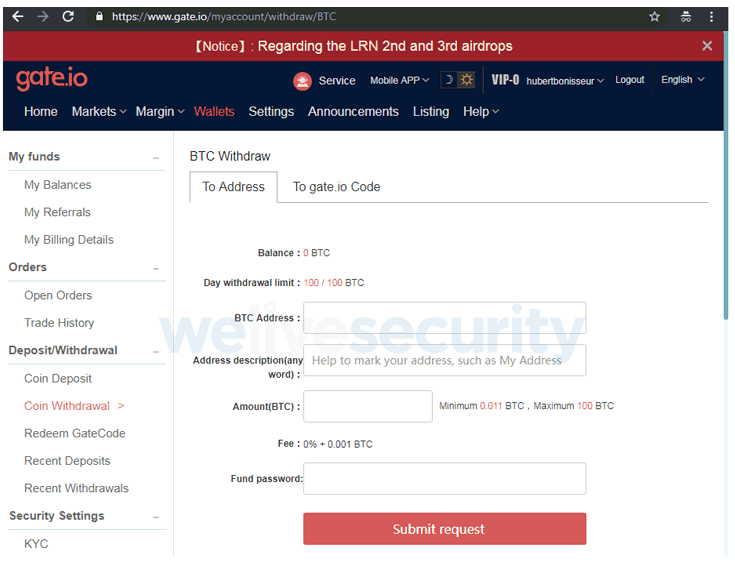This screenshot has height=567, width=735.
Task: Collapse the Orders section
Action: pos(156,269)
